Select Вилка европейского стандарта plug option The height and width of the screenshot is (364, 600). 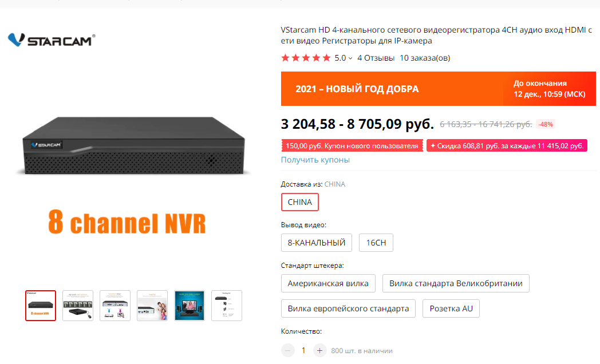pyautogui.click(x=348, y=308)
